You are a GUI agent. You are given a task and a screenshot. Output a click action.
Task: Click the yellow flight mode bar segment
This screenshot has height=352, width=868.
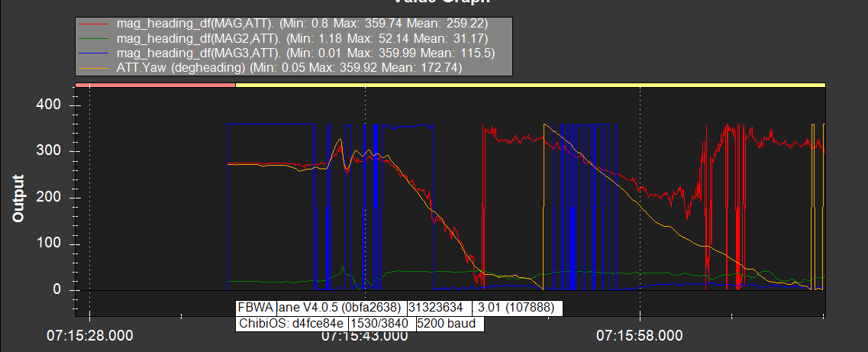coord(531,85)
